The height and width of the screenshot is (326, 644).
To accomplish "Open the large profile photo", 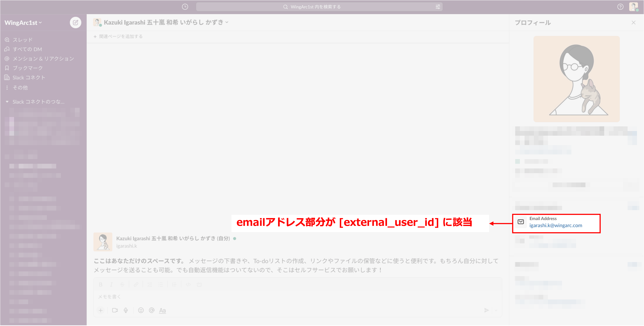I will coord(576,79).
